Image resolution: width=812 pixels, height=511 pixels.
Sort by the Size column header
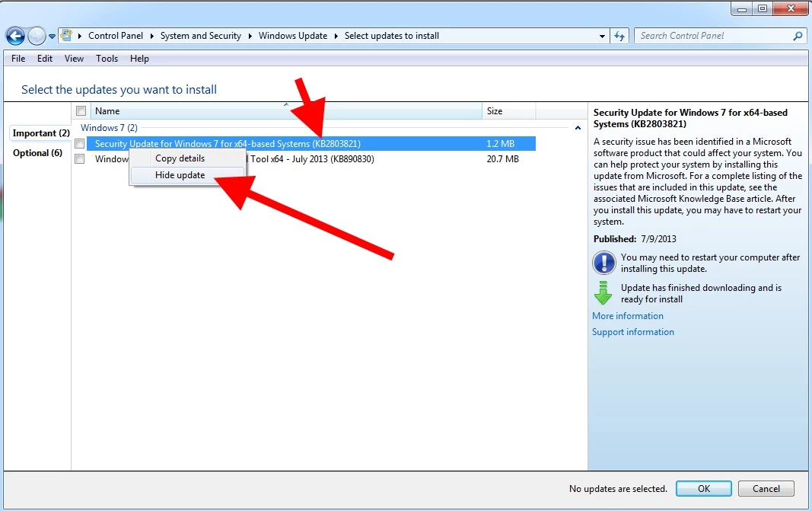click(x=508, y=111)
